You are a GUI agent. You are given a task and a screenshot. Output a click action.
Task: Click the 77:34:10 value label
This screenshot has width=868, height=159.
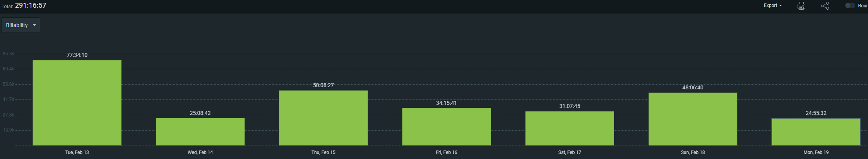tap(77, 55)
